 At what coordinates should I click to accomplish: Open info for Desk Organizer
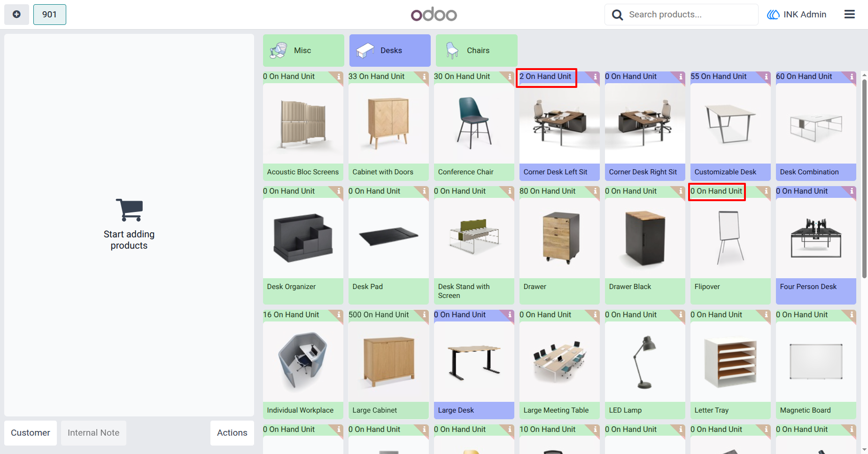(339, 191)
